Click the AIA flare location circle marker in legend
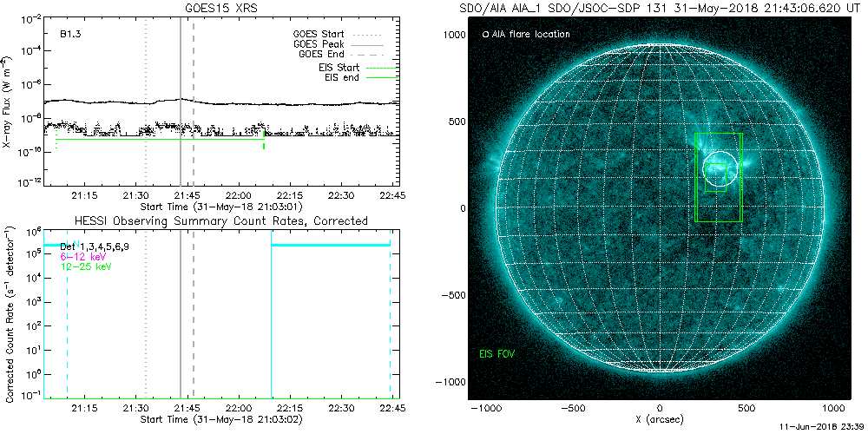 [x=484, y=35]
